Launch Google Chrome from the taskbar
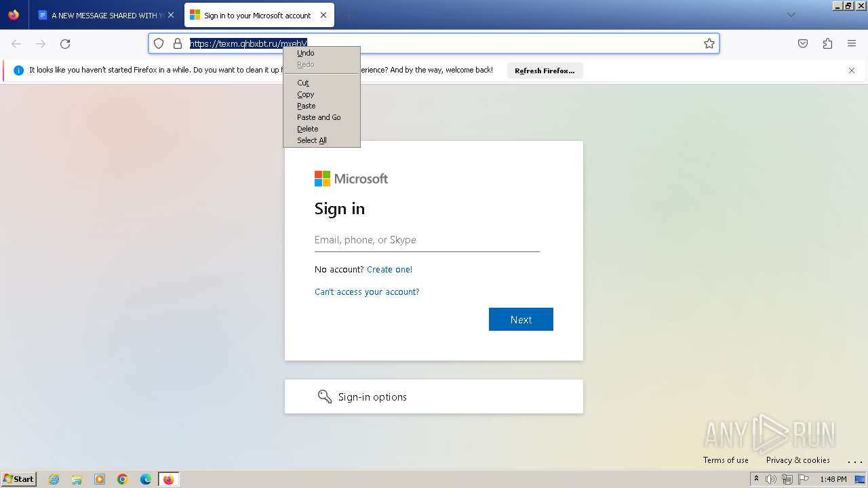Viewport: 868px width, 488px height. coord(123,479)
